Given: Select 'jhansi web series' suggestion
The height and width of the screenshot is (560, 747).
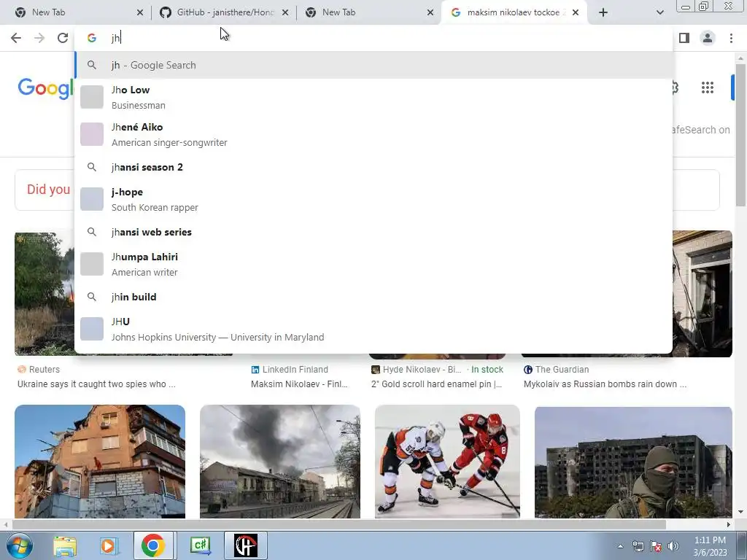Looking at the screenshot, I should [x=373, y=232].
